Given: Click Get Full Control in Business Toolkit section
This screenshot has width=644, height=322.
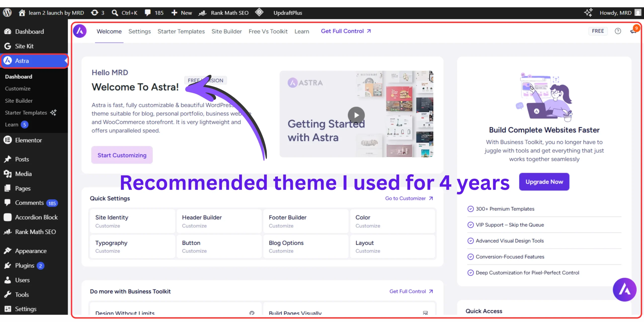Looking at the screenshot, I should click(x=411, y=291).
